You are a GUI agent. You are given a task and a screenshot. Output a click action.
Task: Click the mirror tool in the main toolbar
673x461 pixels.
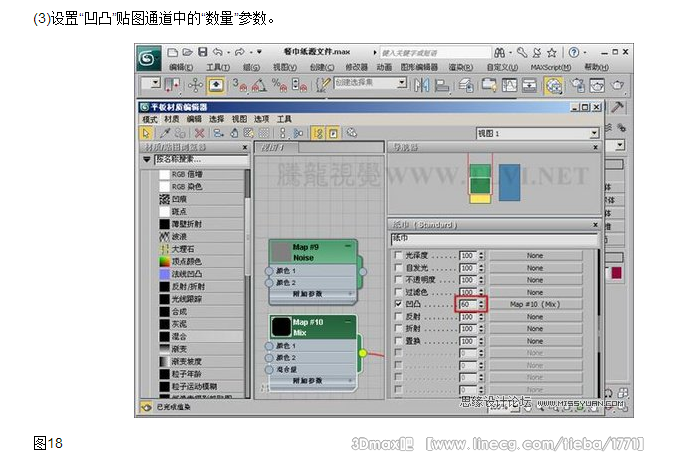click(422, 85)
